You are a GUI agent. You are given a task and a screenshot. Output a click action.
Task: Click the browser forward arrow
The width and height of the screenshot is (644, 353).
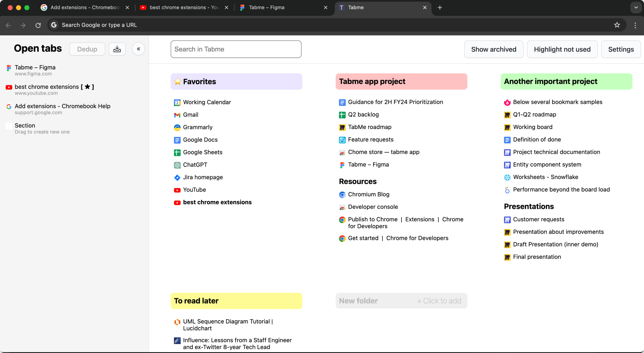click(23, 25)
